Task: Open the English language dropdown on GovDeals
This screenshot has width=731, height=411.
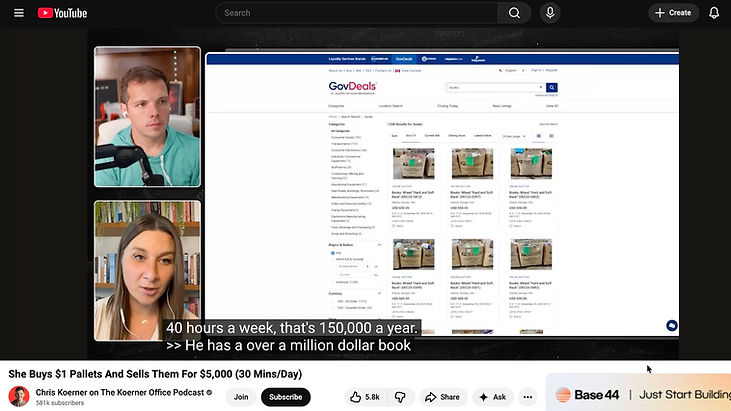Action: pyautogui.click(x=514, y=70)
